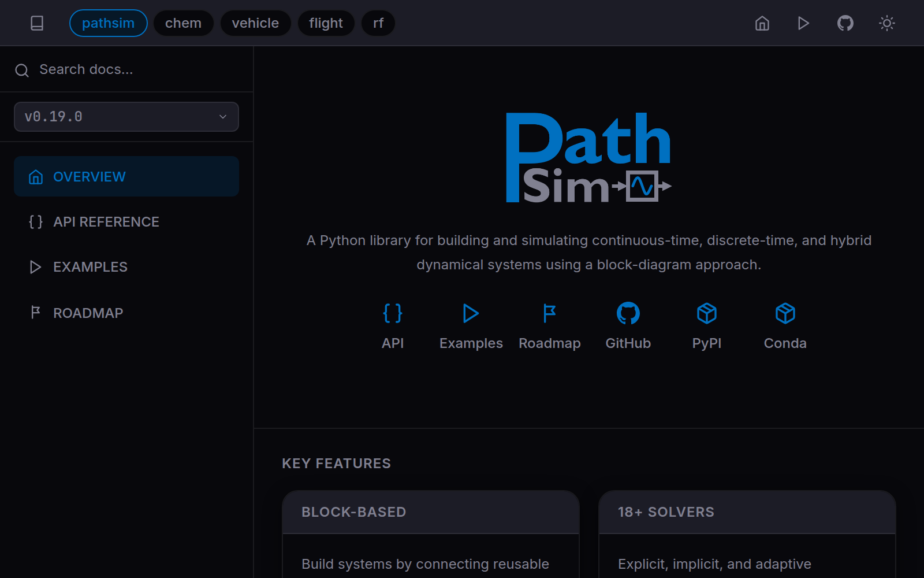Open the v0.19.0 version dropdown
This screenshot has height=578, width=924.
point(126,116)
